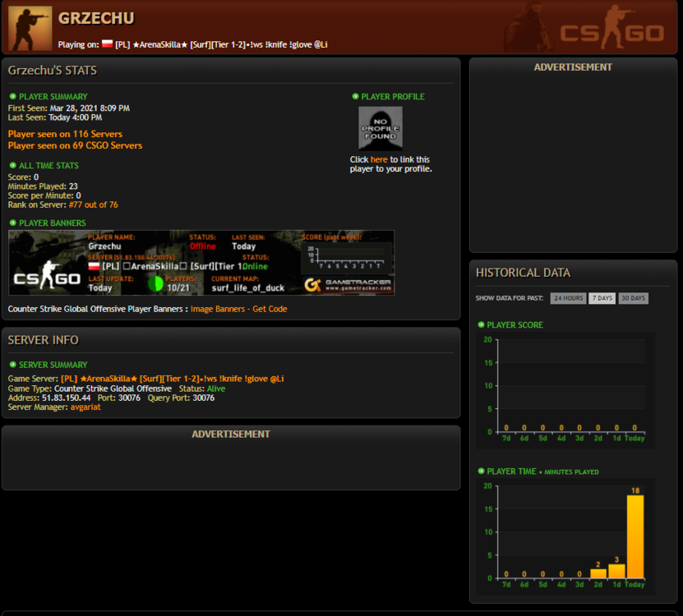This screenshot has height=616, width=683.
Task: Click the green bullet beside PLAYER SUMMARY
Action: (12, 96)
